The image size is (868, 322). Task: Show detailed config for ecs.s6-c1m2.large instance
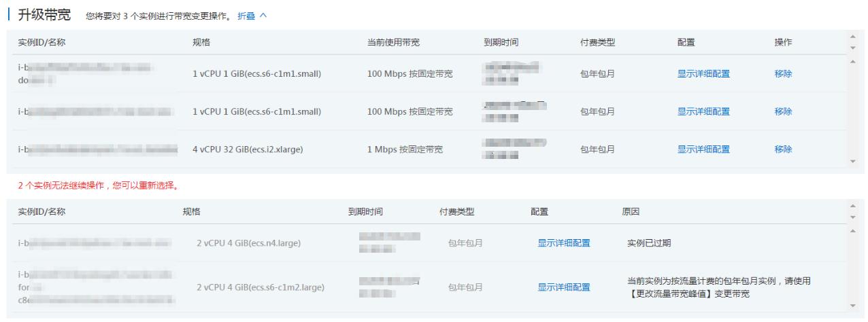pyautogui.click(x=564, y=287)
